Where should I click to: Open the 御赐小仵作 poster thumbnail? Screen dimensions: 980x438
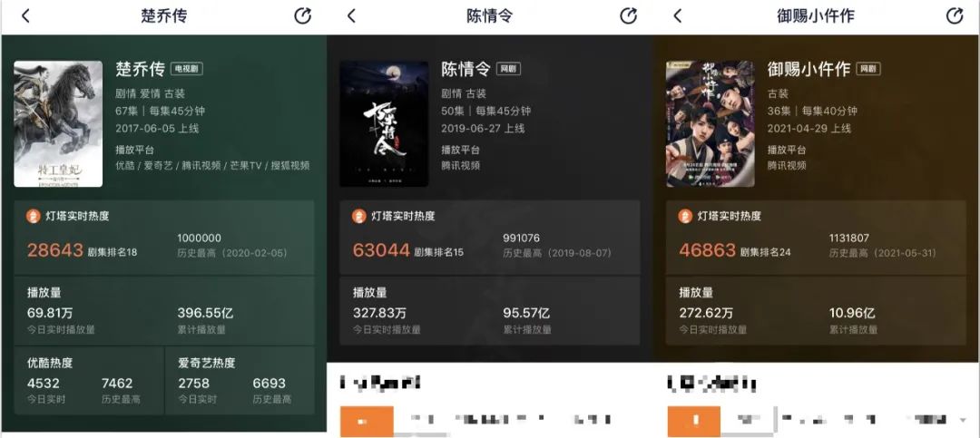pyautogui.click(x=710, y=123)
